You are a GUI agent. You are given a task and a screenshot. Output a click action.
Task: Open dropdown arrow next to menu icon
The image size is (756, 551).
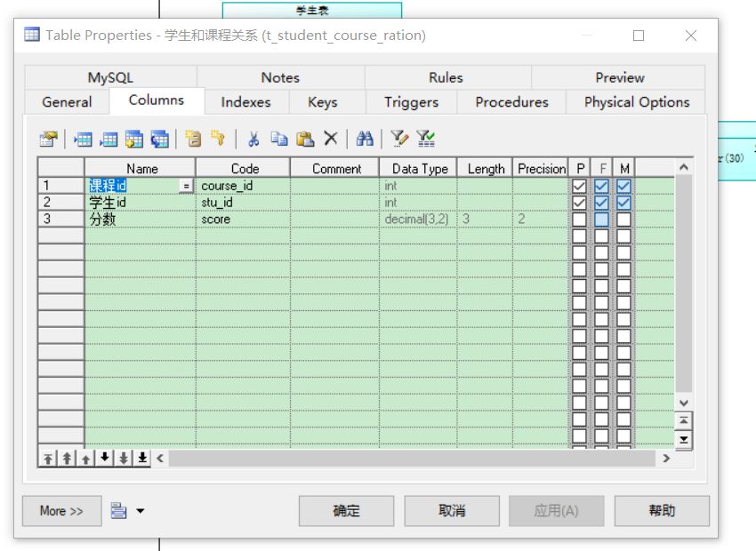pyautogui.click(x=141, y=511)
